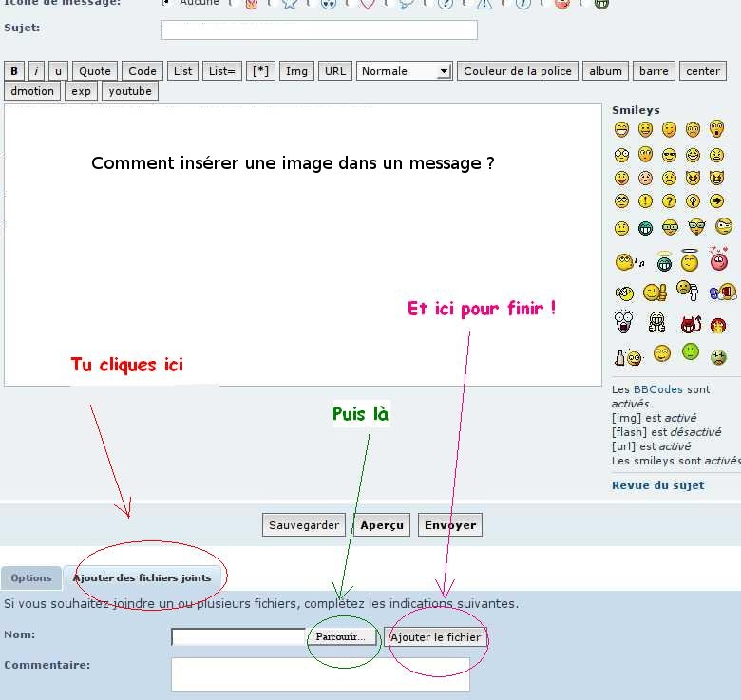Click the Couleur de la police button
The height and width of the screenshot is (700, 741).
point(518,71)
